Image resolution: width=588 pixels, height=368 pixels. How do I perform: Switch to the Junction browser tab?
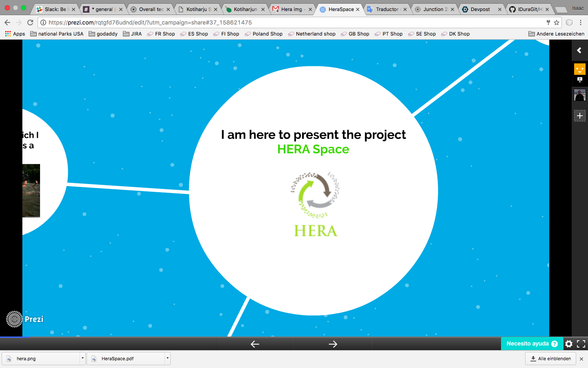pos(434,9)
